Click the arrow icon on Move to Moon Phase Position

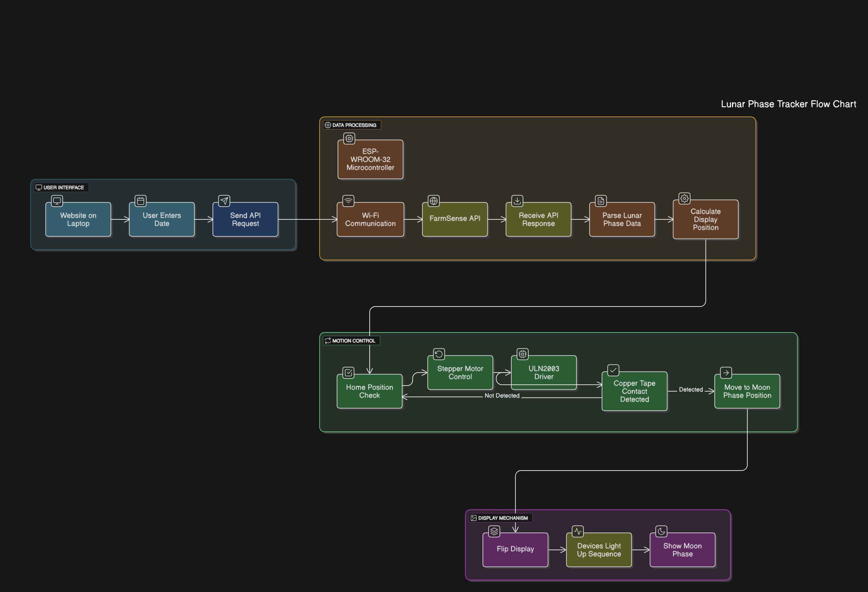tap(726, 373)
